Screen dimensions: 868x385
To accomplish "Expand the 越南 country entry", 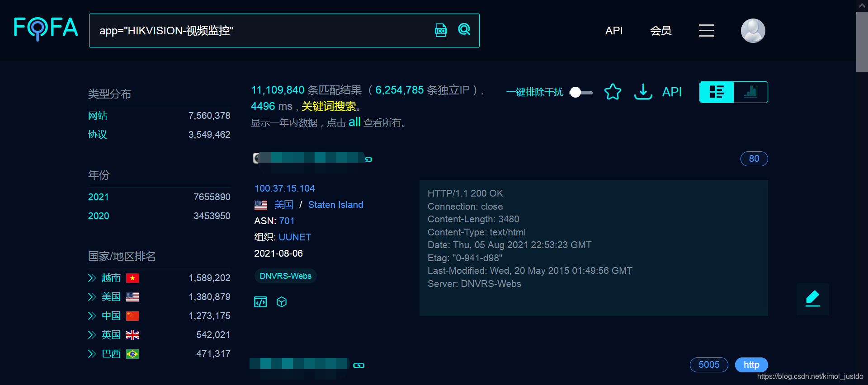I will [92, 278].
